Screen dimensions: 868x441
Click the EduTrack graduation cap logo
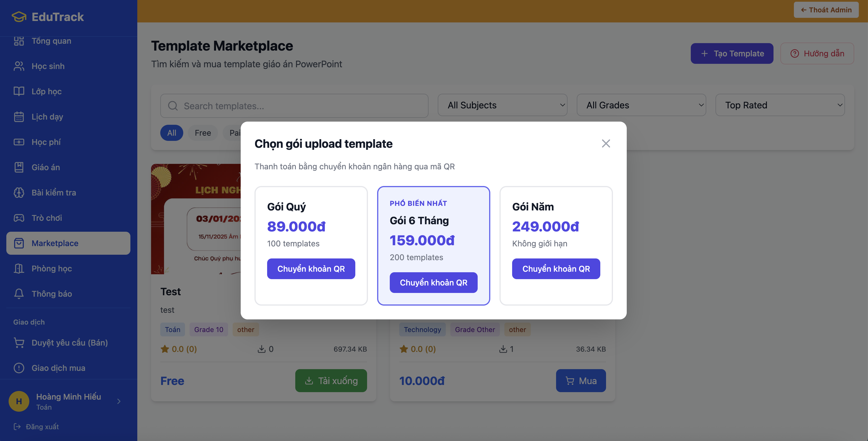(x=19, y=17)
